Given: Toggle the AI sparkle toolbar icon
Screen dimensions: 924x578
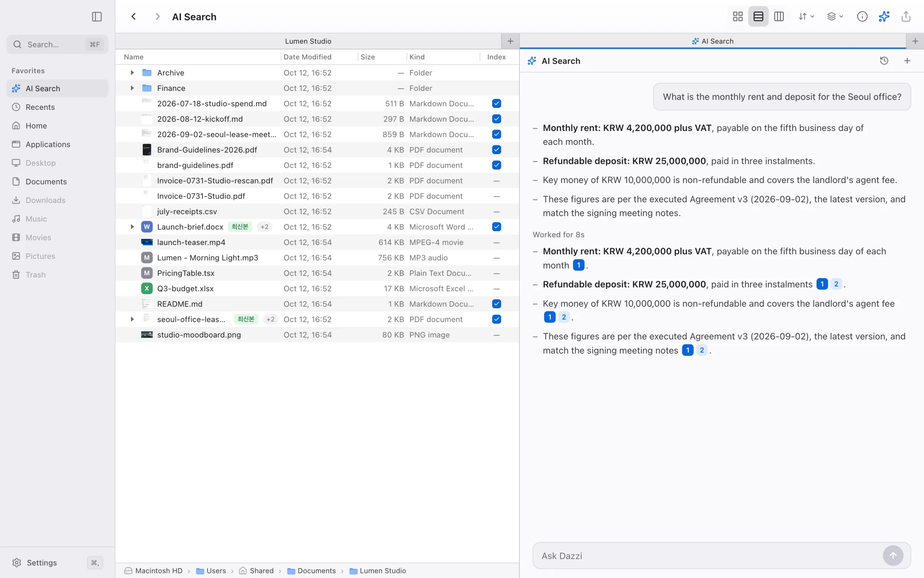Looking at the screenshot, I should pyautogui.click(x=884, y=17).
